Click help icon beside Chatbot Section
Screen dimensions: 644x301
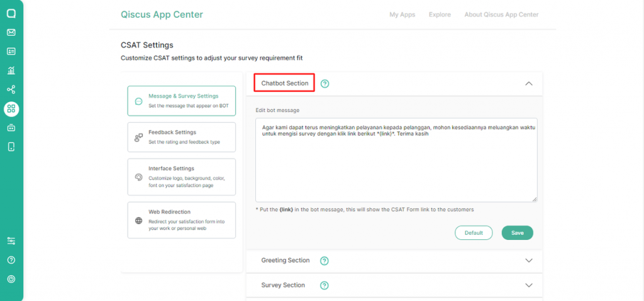(x=325, y=84)
